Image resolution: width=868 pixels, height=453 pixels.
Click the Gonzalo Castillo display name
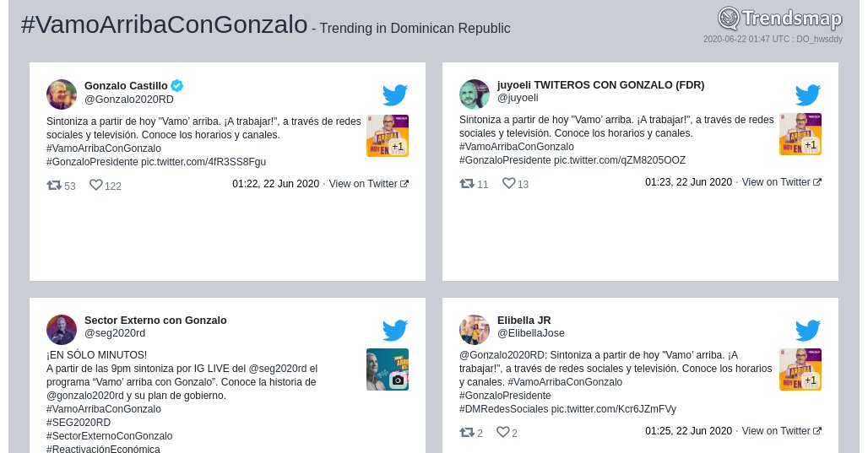(126, 86)
